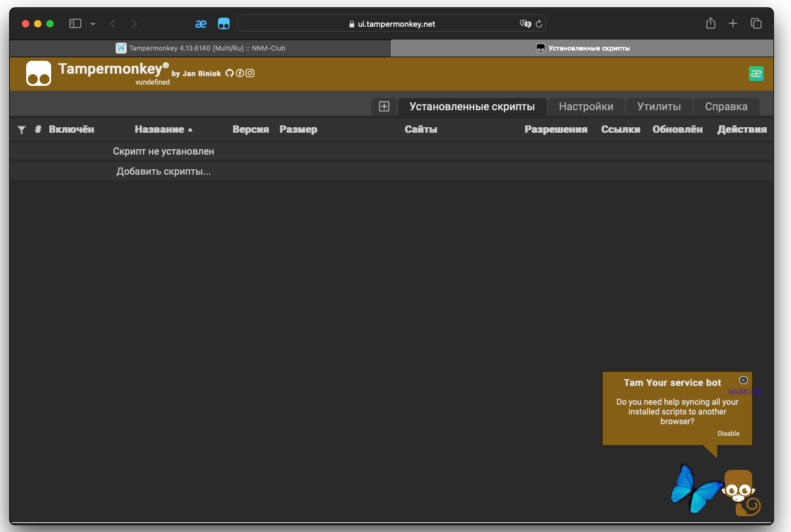Image resolution: width=791 pixels, height=532 pixels.
Task: Switch to the Справка tab
Action: [726, 107]
